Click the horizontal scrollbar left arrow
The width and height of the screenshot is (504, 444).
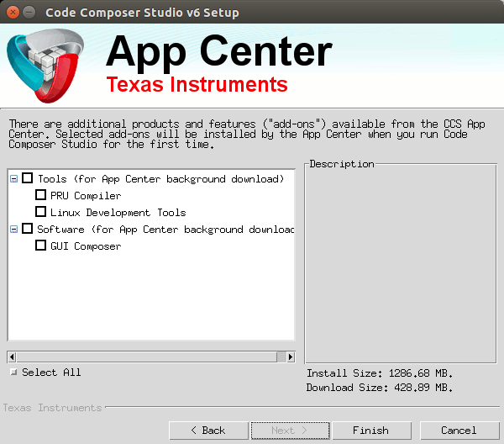tap(13, 357)
